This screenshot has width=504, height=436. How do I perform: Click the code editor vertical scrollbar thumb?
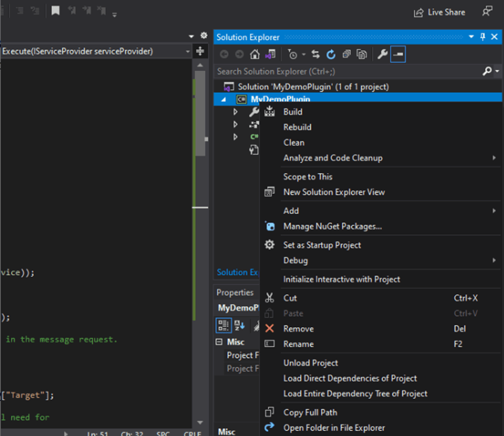point(200,112)
